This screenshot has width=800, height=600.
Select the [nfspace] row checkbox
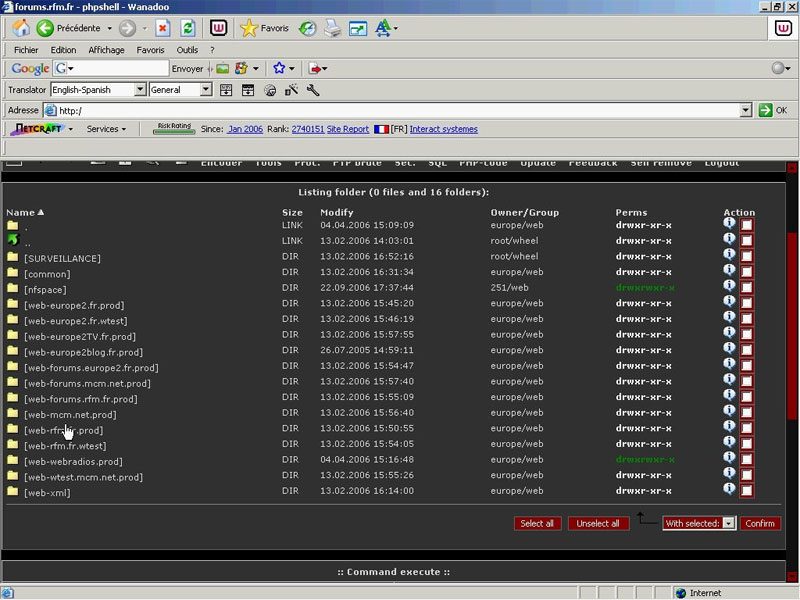746,288
